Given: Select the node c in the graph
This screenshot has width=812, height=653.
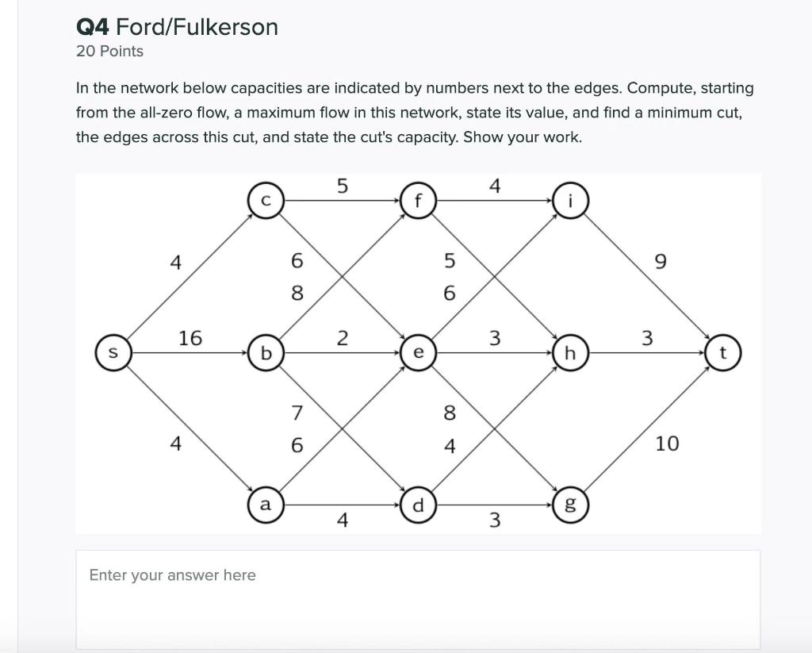Looking at the screenshot, I should point(266,200).
